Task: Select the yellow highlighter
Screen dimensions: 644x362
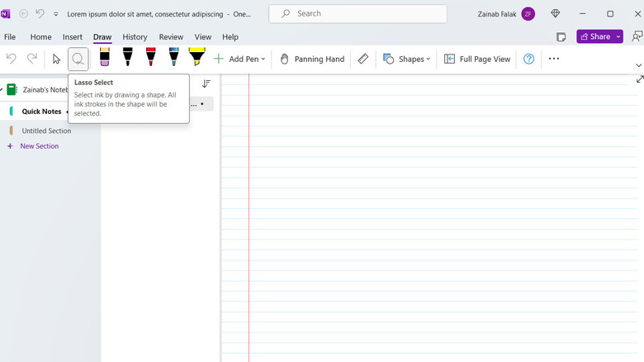Action: 197,57
